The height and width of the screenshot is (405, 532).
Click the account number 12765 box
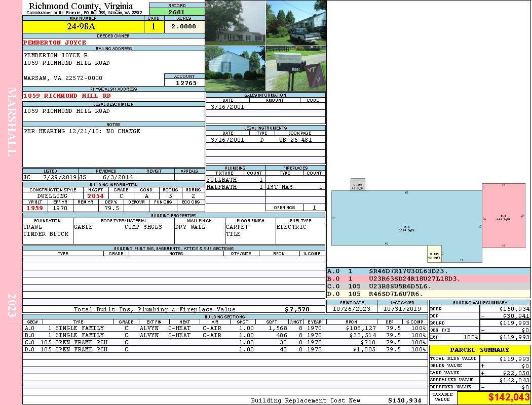tap(184, 83)
